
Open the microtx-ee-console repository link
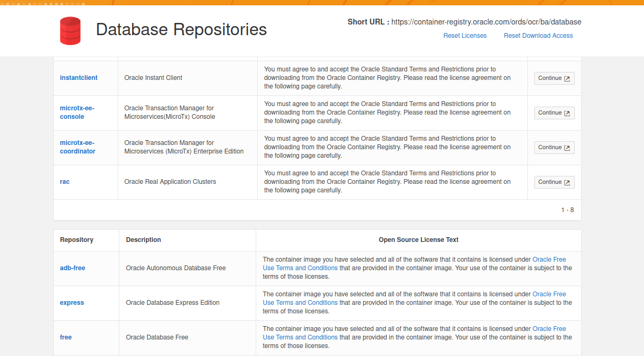click(x=77, y=112)
